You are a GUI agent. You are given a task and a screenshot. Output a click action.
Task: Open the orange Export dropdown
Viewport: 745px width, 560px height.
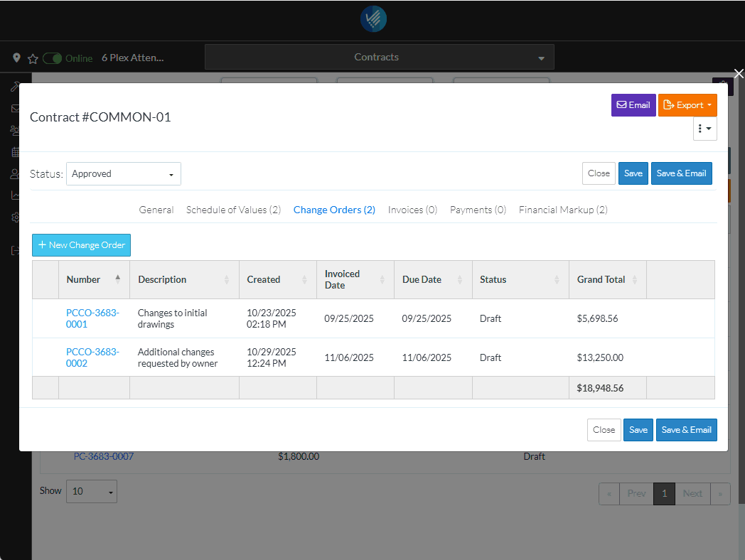[687, 105]
